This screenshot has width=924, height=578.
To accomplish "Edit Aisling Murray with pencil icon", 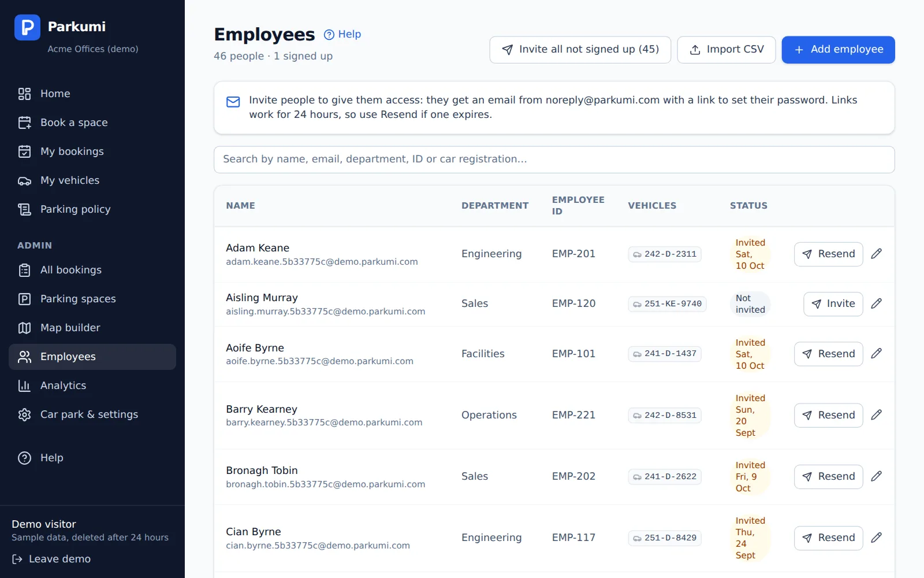I will pyautogui.click(x=876, y=303).
